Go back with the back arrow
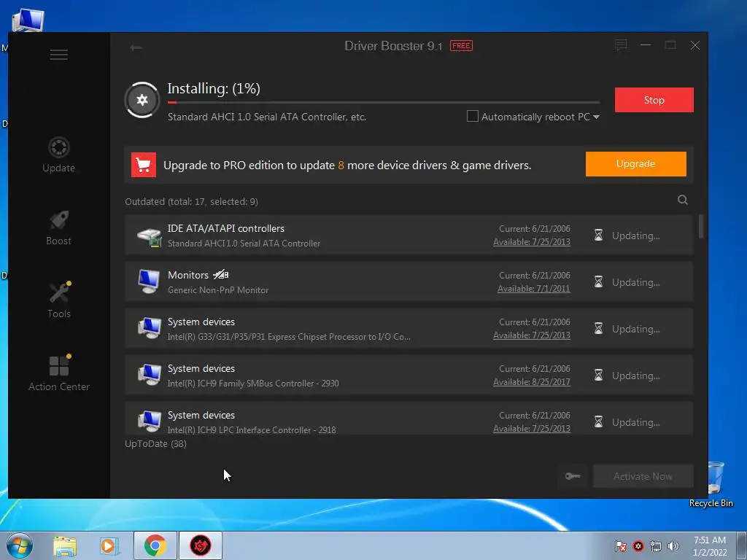 136,47
